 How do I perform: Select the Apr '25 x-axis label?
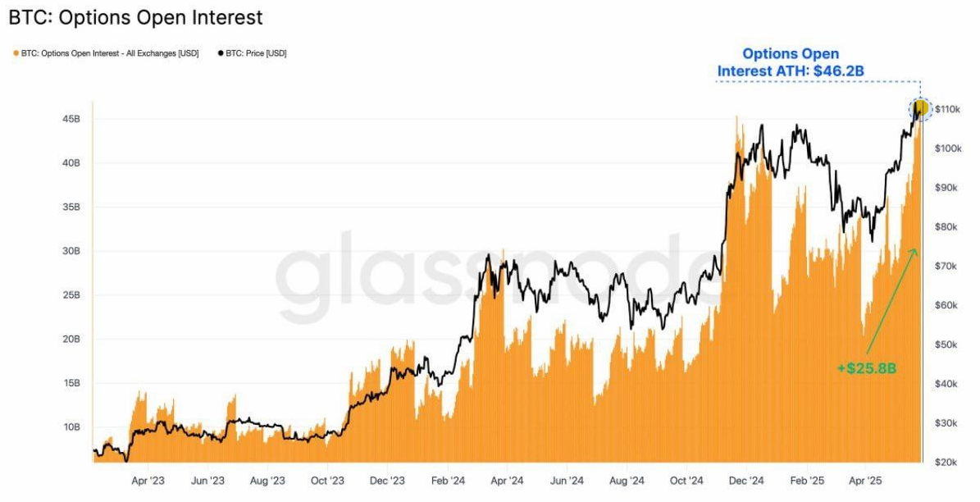(x=866, y=481)
